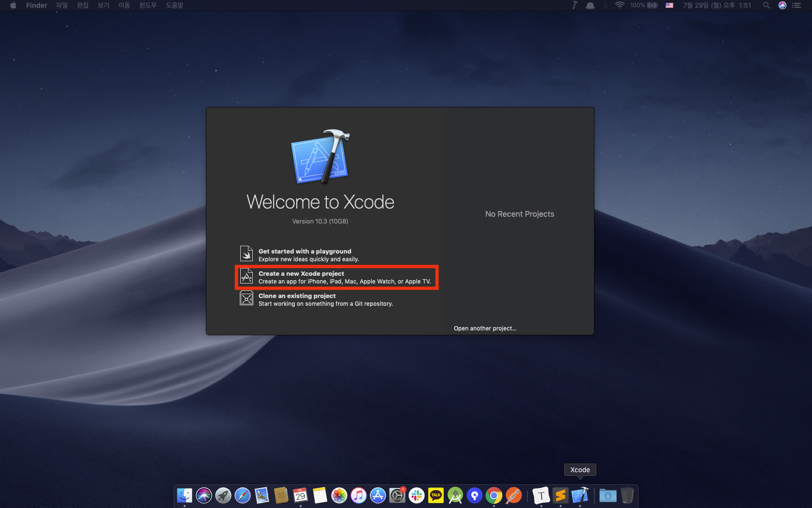Open Spotlight search magnifier

coord(767,5)
